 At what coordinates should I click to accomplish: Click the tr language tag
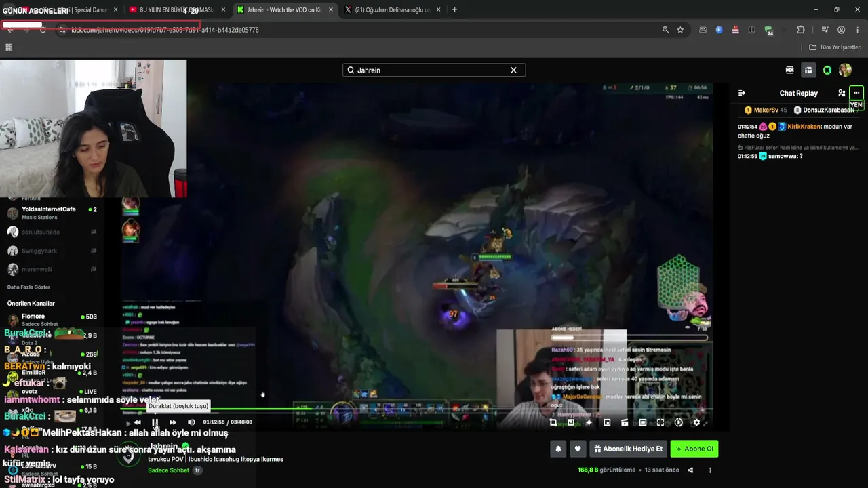(x=198, y=470)
